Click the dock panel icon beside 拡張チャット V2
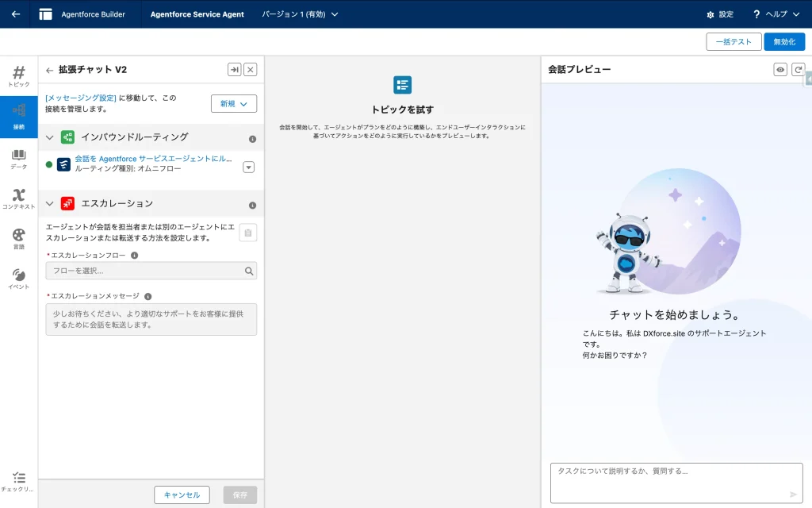Image resolution: width=812 pixels, height=508 pixels. [234, 70]
